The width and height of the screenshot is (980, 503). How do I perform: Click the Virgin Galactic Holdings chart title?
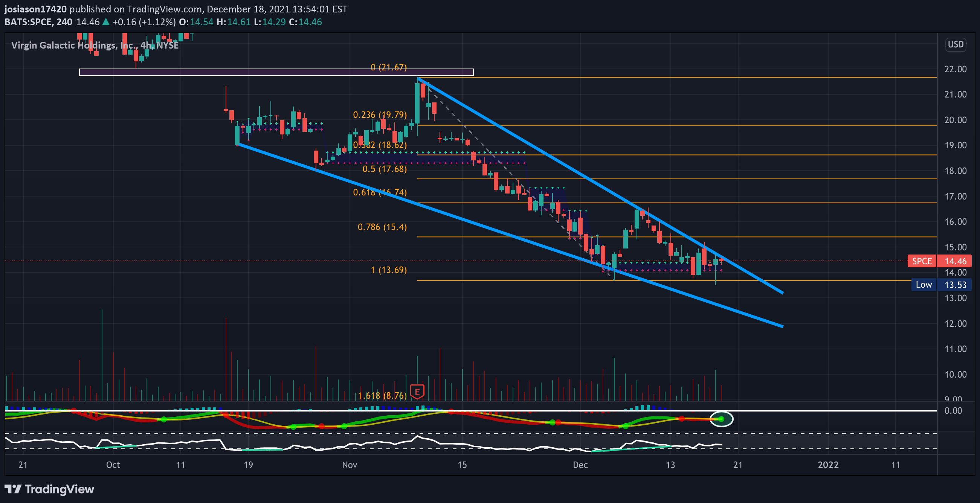[x=95, y=45]
